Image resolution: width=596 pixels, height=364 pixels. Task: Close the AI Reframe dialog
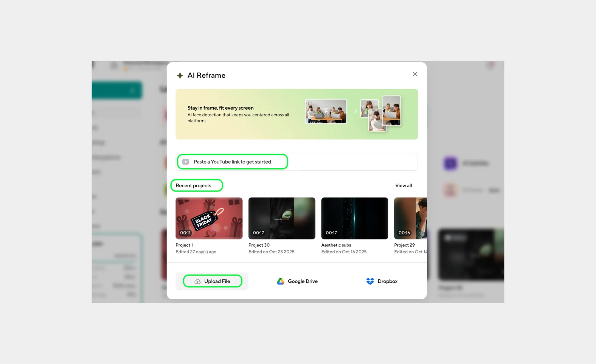click(415, 74)
